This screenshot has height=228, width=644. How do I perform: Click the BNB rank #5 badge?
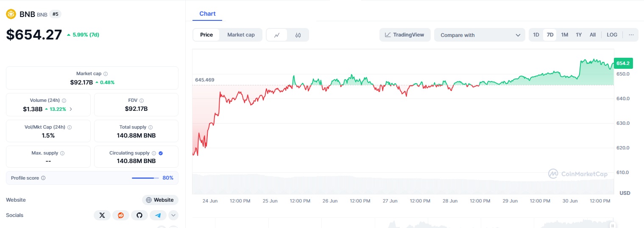(56, 14)
